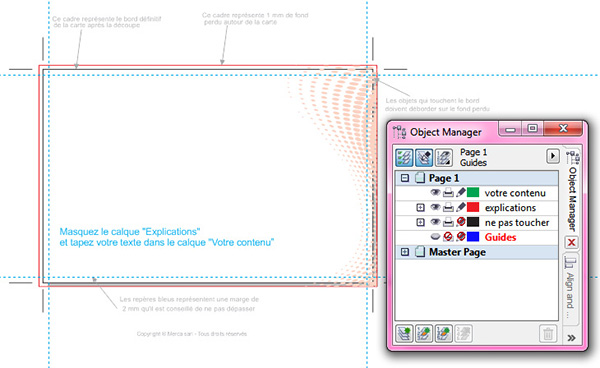Viewport: 600px width, 368px height.
Task: Unlock the ne pas toucher layer
Action: click(x=461, y=222)
